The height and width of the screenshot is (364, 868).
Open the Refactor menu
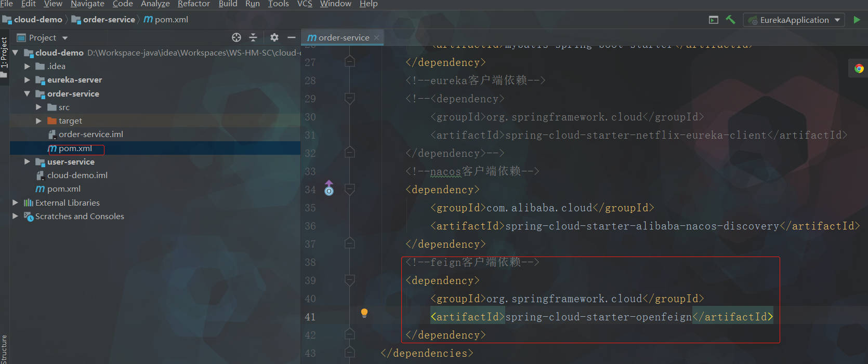click(194, 4)
